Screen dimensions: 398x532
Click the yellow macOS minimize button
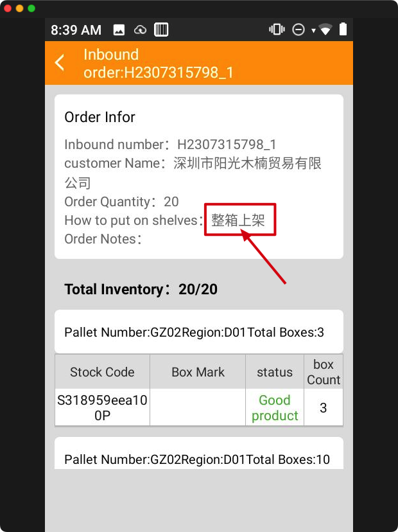coord(20,8)
